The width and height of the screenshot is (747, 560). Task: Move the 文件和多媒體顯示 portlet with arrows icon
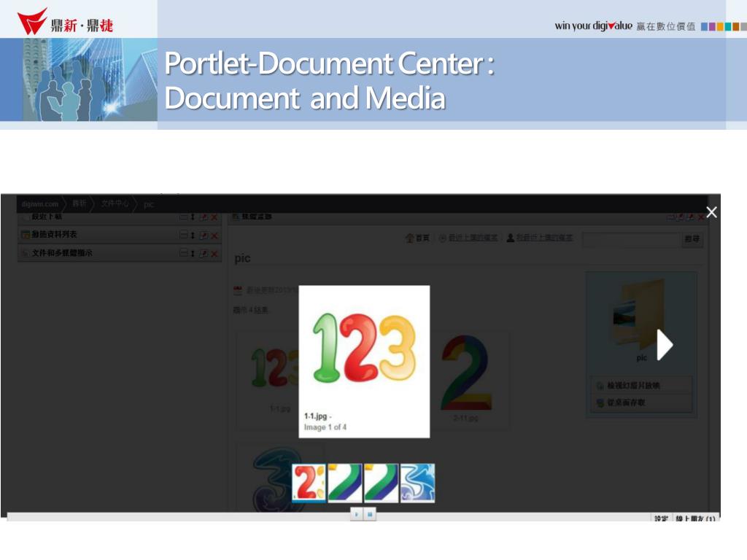[193, 253]
